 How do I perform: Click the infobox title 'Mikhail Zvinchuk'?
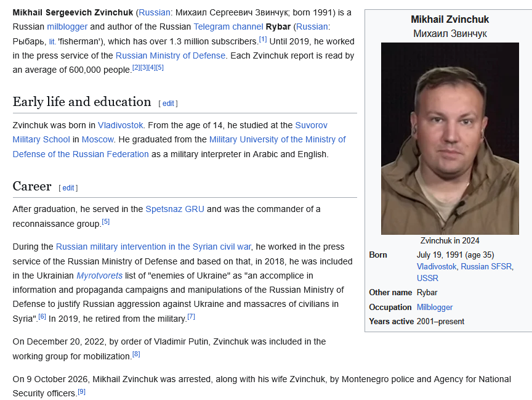point(450,19)
